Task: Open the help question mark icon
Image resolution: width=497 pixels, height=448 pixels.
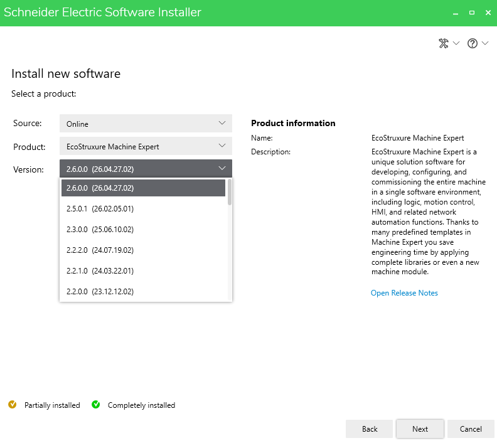Action: 473,43
